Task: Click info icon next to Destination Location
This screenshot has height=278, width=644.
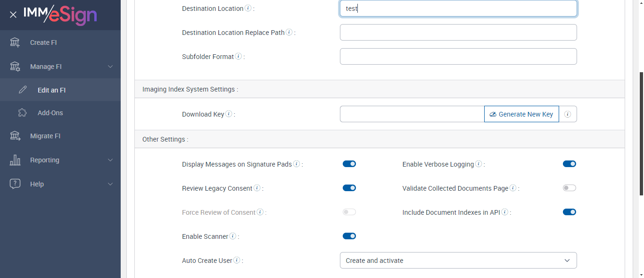Action: [x=248, y=8]
